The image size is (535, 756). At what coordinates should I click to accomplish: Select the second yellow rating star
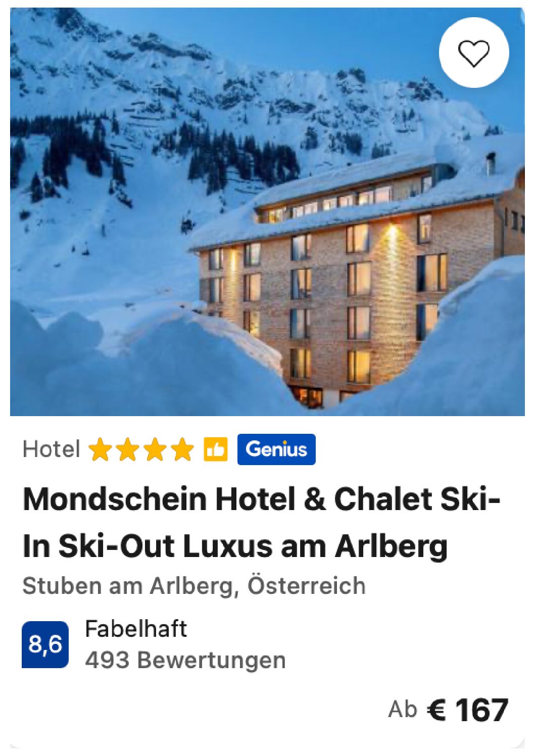pyautogui.click(x=127, y=449)
